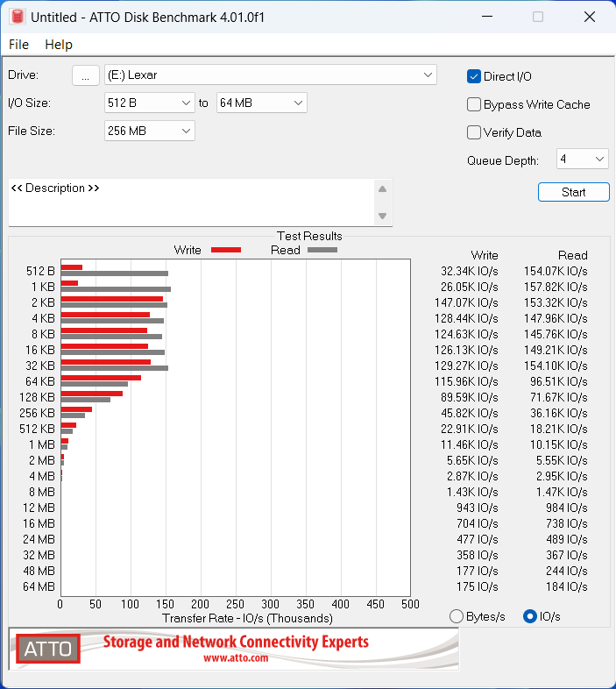Screen dimensions: 616x689
Task: Select the Bytes/s radio button
Action: (x=457, y=616)
